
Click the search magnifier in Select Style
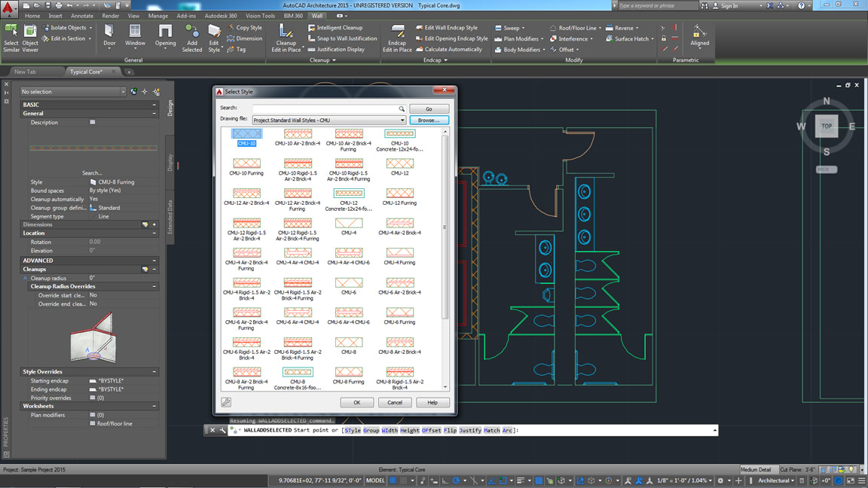click(402, 109)
